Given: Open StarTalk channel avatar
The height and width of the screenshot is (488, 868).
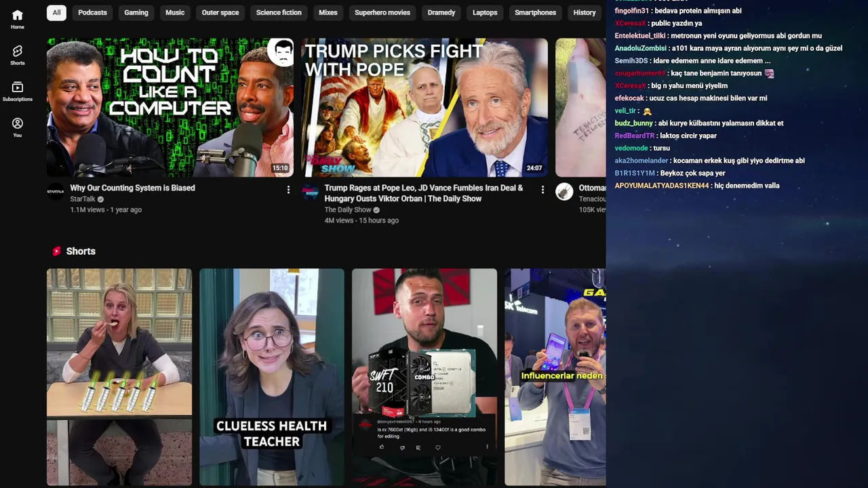Looking at the screenshot, I should click(56, 191).
